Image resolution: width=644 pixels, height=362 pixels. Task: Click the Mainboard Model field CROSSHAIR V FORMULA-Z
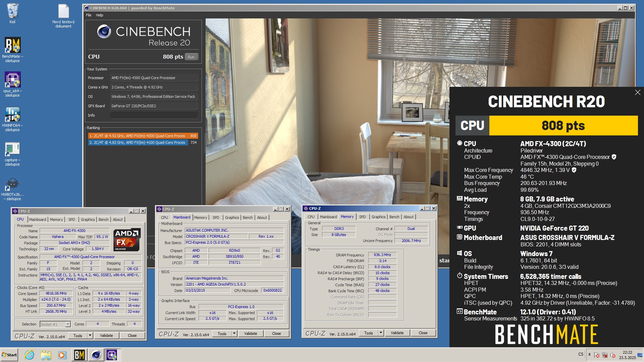pyautogui.click(x=216, y=236)
